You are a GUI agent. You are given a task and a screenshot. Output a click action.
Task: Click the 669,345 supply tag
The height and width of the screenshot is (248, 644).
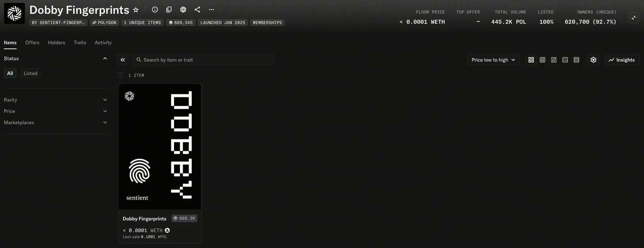[x=181, y=23]
